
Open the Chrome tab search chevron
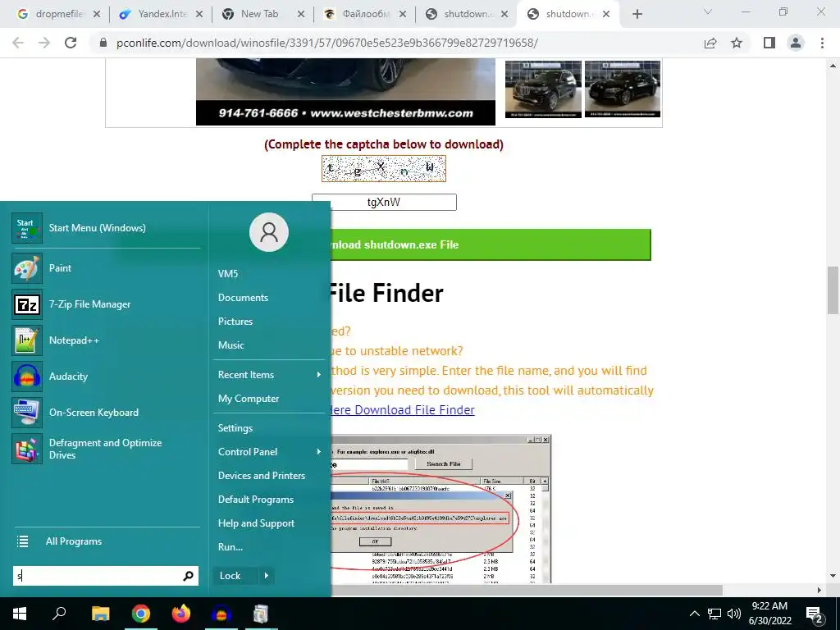[708, 11]
